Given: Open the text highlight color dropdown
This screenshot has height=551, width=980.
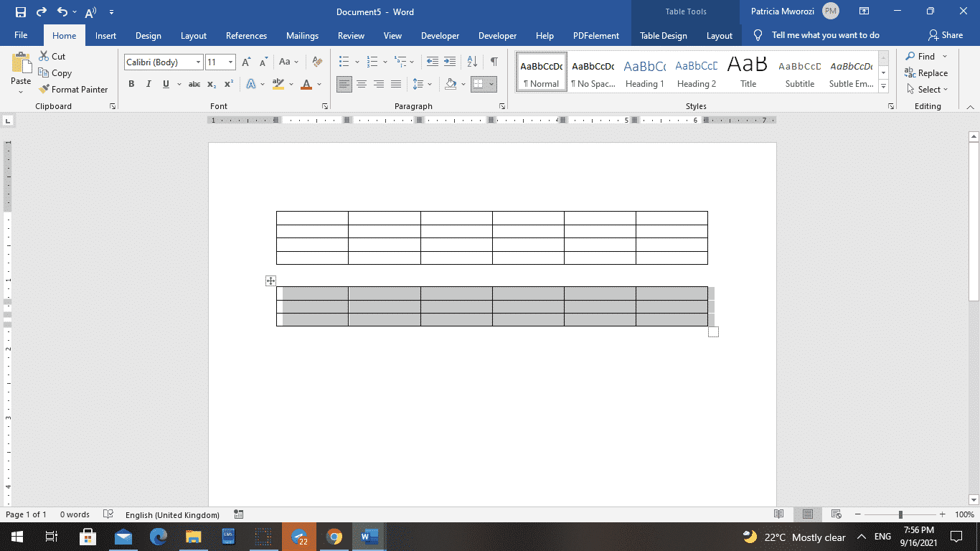Looking at the screenshot, I should click(x=290, y=84).
